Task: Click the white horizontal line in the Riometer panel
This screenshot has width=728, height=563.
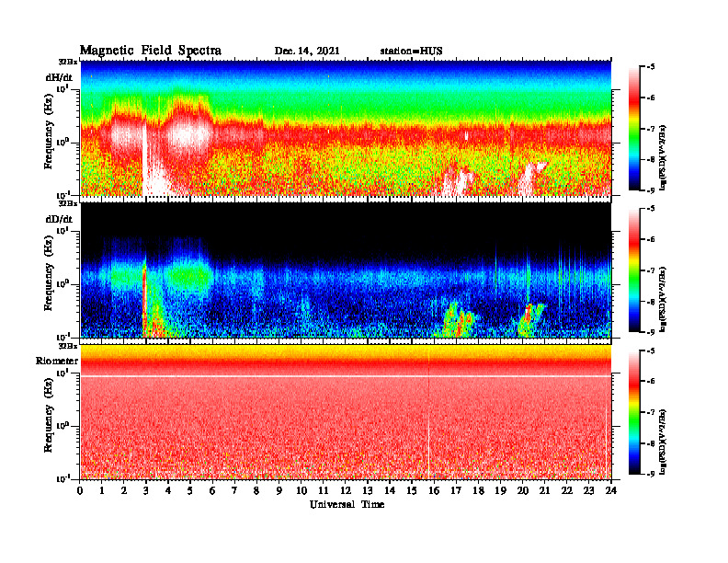Action: pos(346,376)
